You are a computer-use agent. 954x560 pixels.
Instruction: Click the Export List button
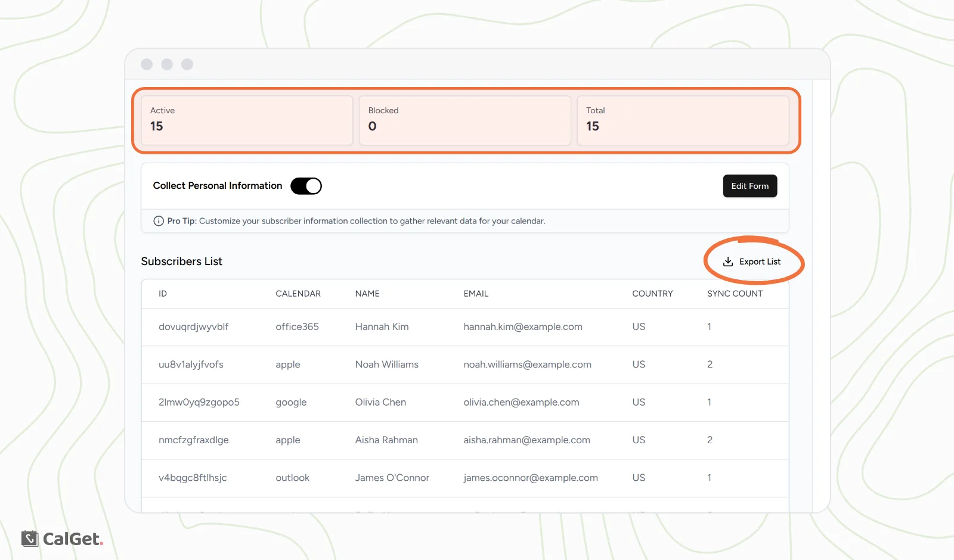pos(752,262)
